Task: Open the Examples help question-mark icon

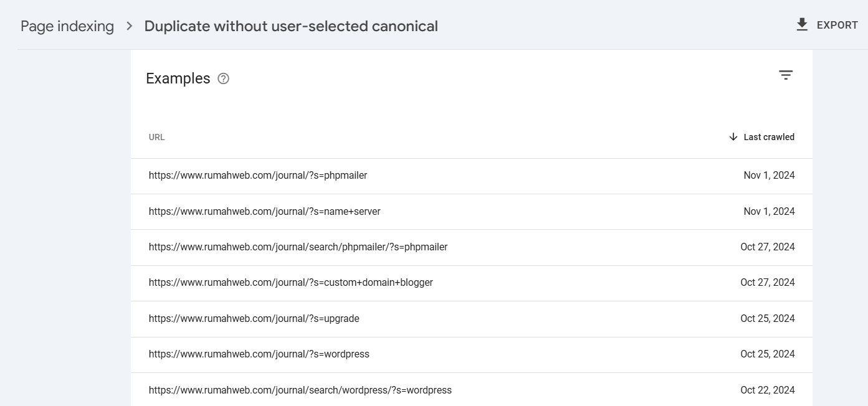Action: 224,78
